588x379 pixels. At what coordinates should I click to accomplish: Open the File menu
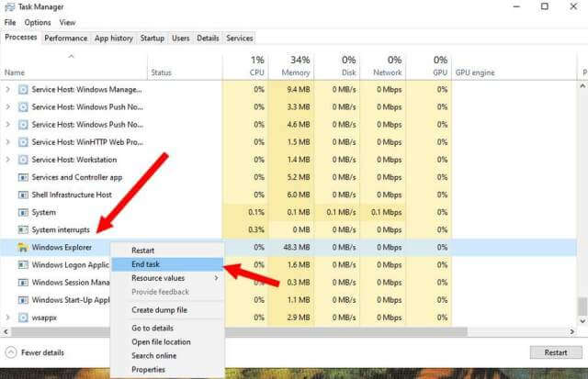(x=10, y=22)
